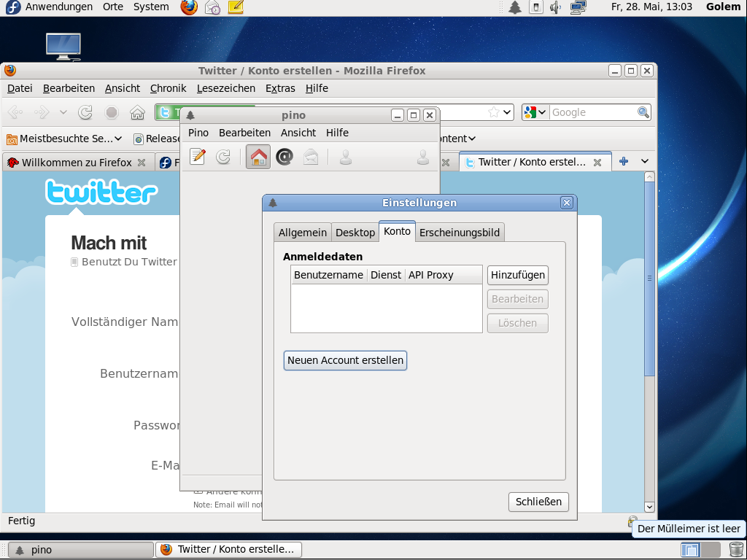This screenshot has height=560, width=747.
Task: Launch mail client from top panel icon
Action: coord(212,7)
